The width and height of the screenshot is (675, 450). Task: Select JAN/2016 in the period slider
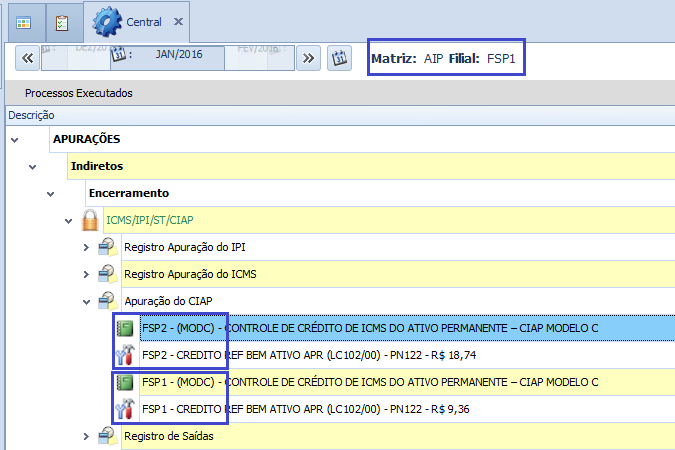(178, 55)
